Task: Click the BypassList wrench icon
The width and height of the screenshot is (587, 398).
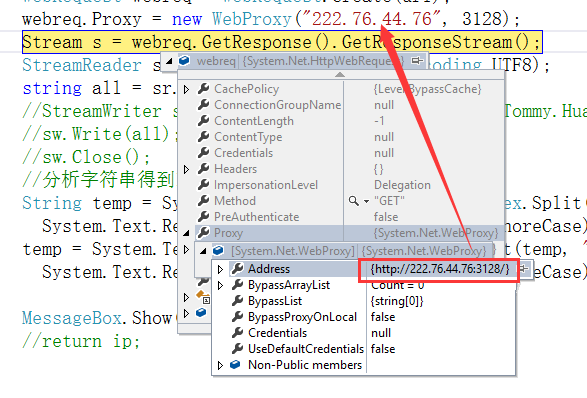Action: point(238,301)
